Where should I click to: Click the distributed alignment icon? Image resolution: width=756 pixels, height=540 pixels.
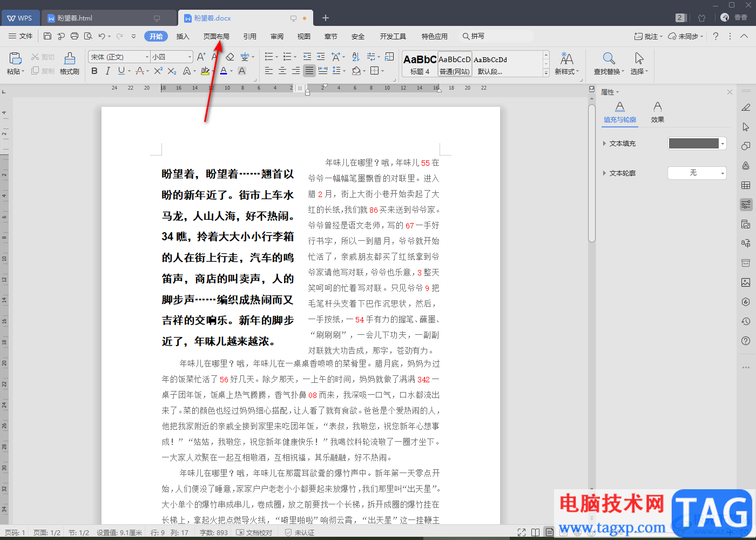point(323,71)
